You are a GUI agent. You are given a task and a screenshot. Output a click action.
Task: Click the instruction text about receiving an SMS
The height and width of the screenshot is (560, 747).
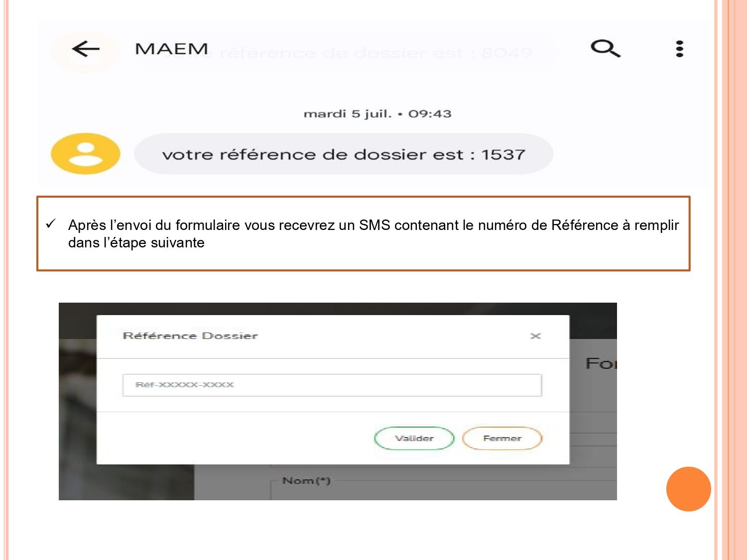coord(373,233)
